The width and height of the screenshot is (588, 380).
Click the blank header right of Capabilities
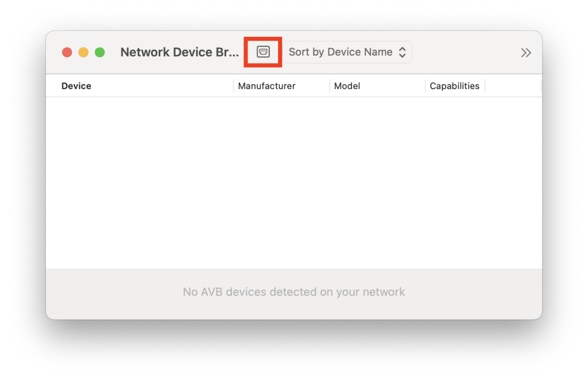click(513, 86)
